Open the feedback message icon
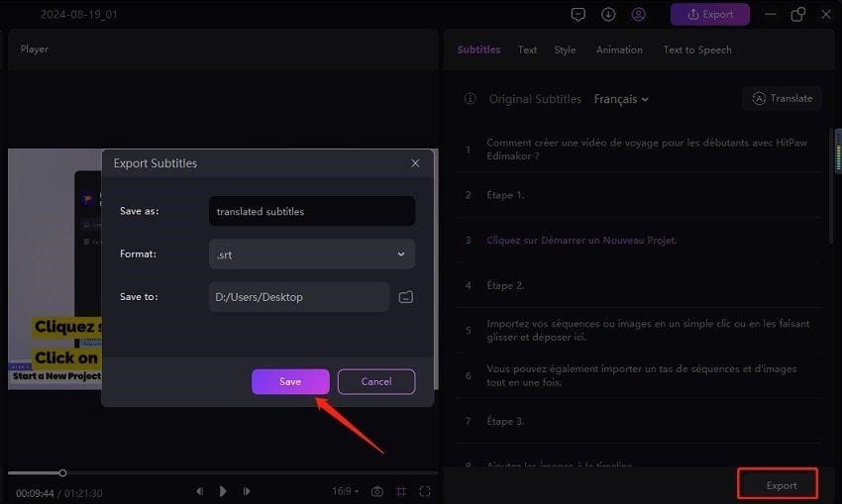 (x=578, y=15)
